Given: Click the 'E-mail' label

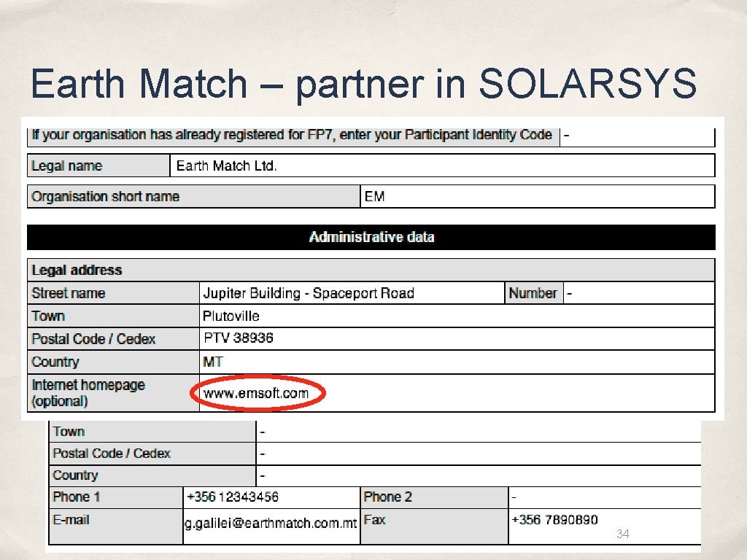Looking at the screenshot, I should (71, 519).
